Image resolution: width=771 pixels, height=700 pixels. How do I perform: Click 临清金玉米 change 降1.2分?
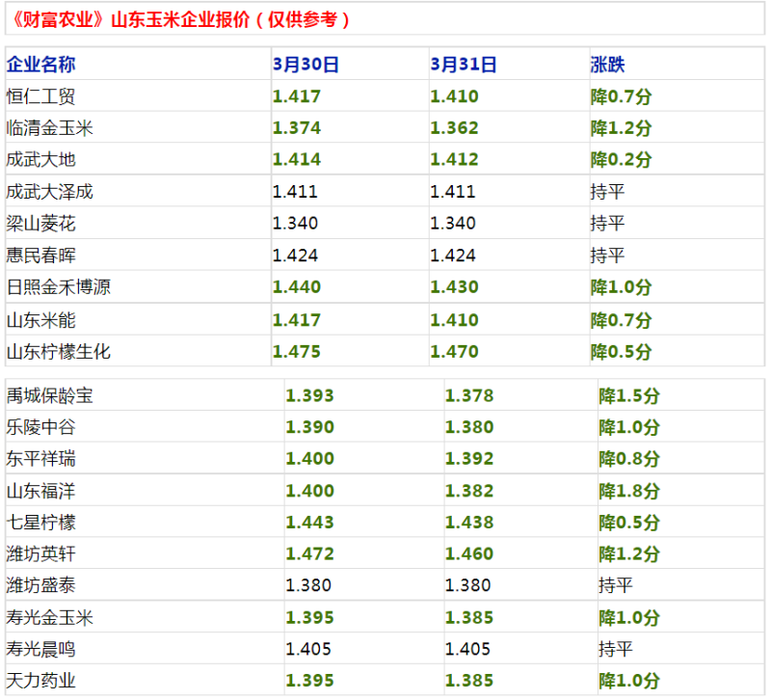tap(622, 128)
